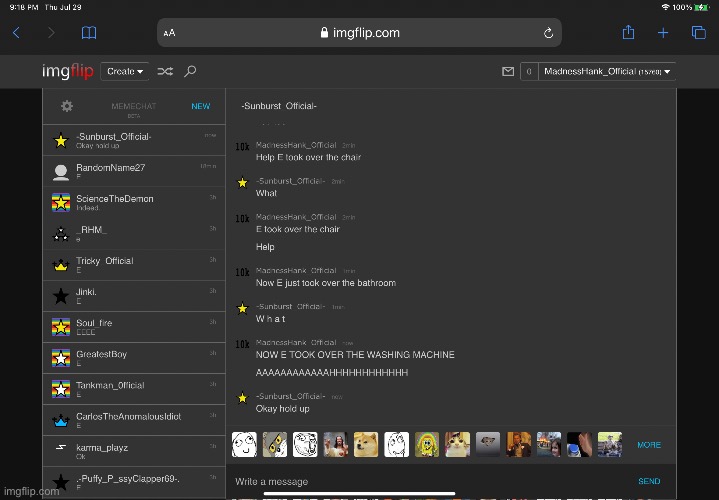
Task: Open the imgflip search magnifier
Action: 190,71
